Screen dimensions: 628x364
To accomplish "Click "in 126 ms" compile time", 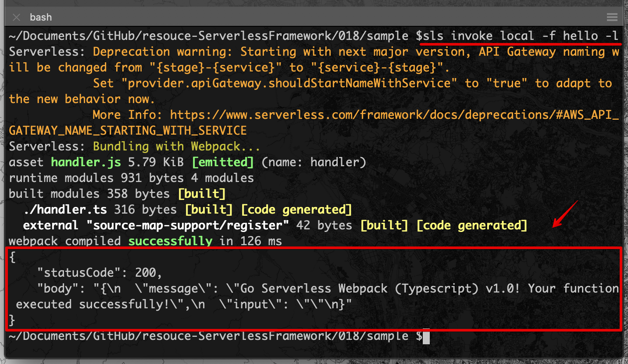I will [250, 241].
